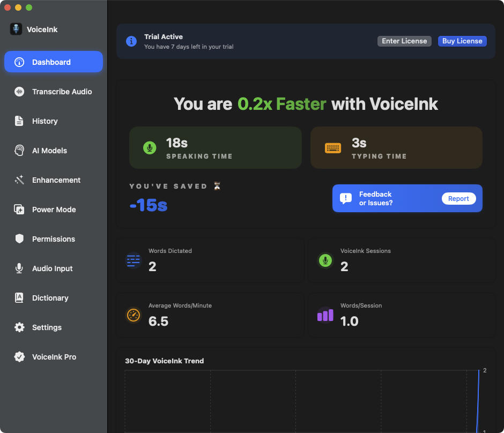504x433 pixels.
Task: Click the Audio Input microphone icon
Action: coord(19,268)
